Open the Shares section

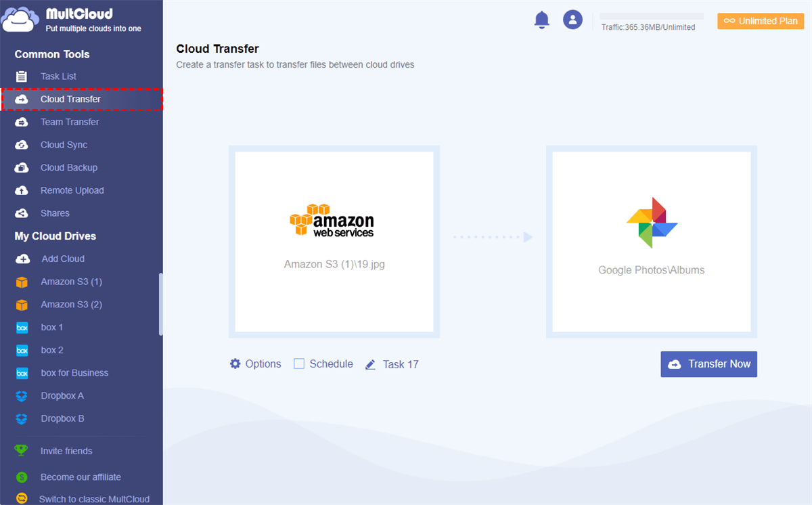(x=55, y=213)
